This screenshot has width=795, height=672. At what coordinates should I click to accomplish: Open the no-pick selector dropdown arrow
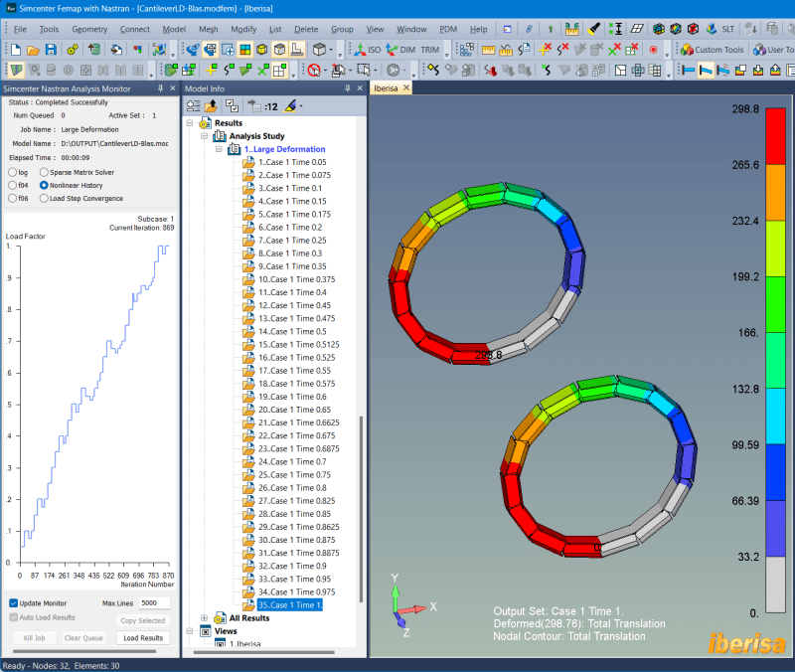325,70
